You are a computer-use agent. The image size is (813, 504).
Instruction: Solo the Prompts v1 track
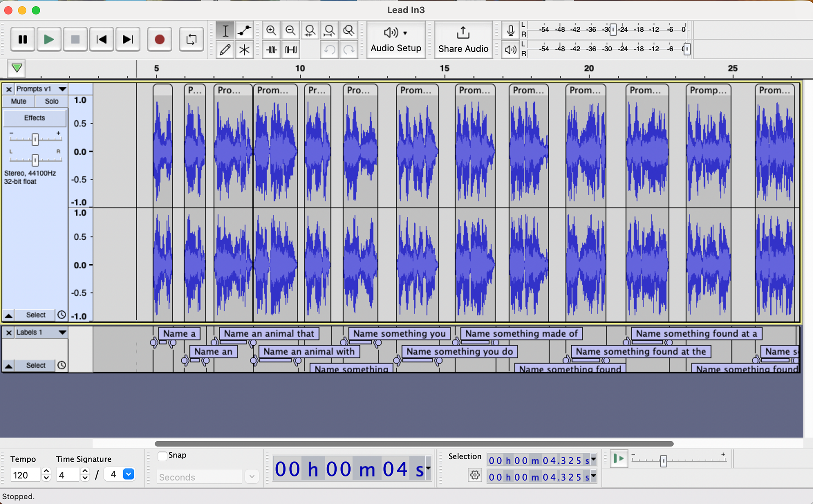click(x=52, y=101)
